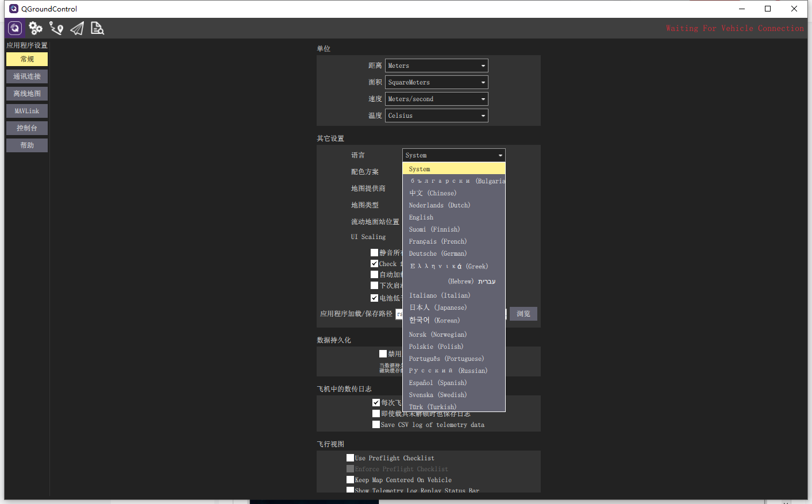Choose Bulgarian in the language list
The height and width of the screenshot is (504, 812).
(x=454, y=181)
